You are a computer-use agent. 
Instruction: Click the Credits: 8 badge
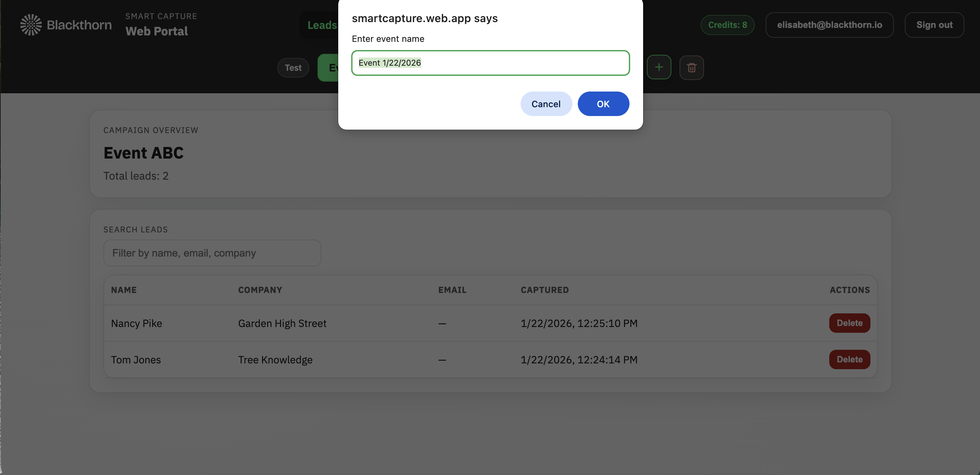pos(727,25)
